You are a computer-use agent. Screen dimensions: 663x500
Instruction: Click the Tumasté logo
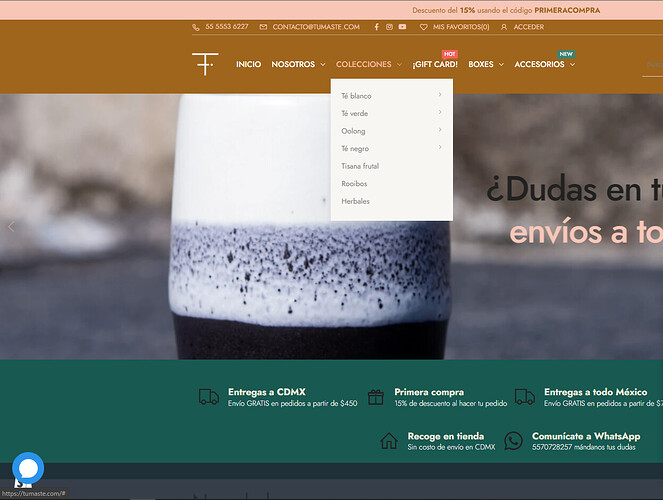205,64
